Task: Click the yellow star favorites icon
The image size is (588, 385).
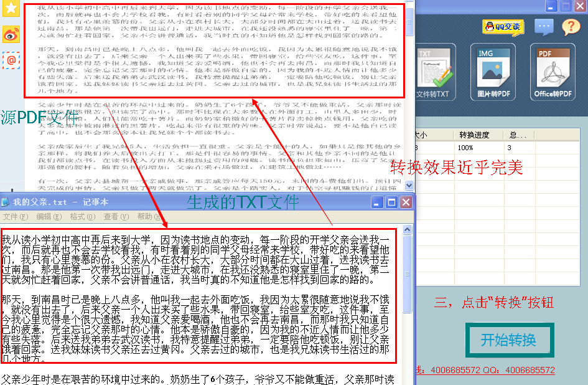Action: click(x=11, y=8)
